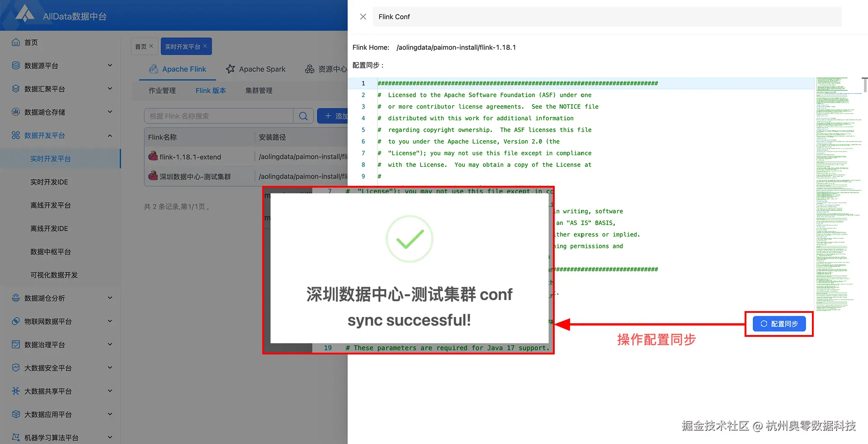Screen dimensions: 868x444
Task: Close the 首页 tab
Action: point(151,46)
